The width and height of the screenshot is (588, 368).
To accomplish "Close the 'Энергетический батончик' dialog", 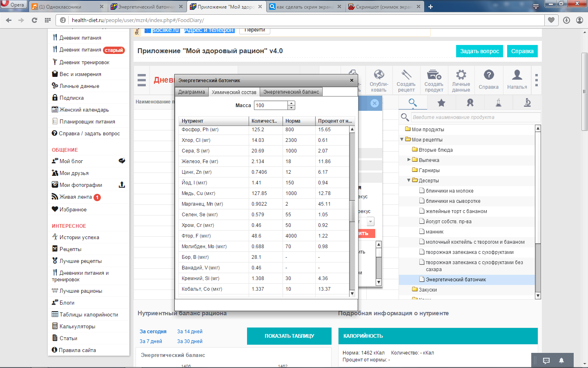I will [352, 81].
